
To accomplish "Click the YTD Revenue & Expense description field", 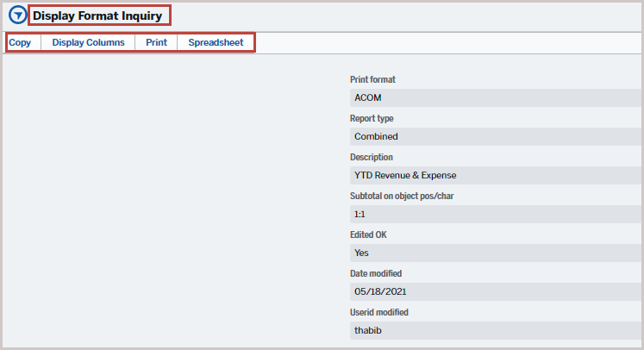I will coord(495,175).
